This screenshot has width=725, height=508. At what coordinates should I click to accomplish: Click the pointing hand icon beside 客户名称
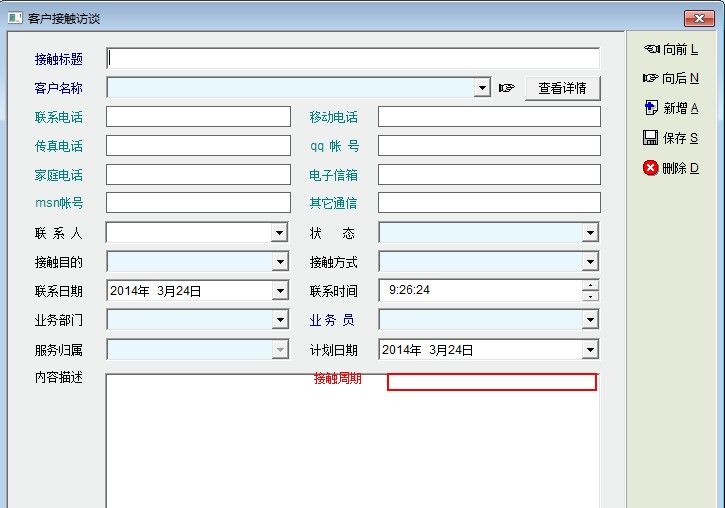tap(507, 88)
